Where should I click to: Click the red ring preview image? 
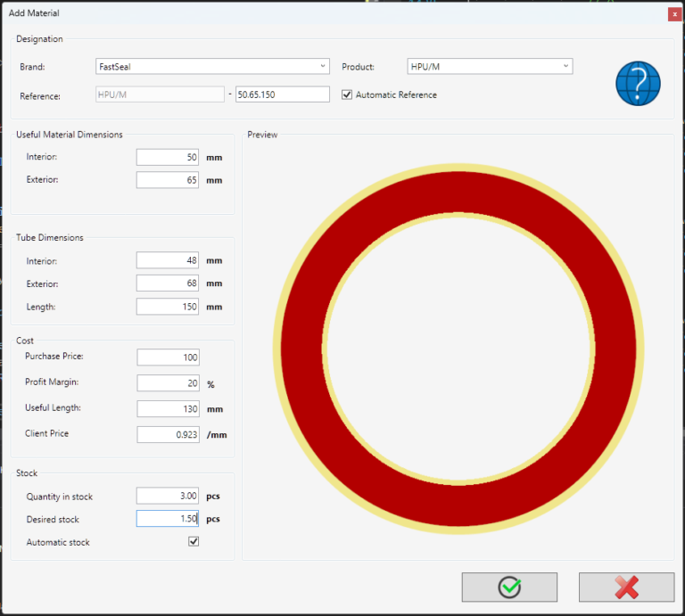point(458,349)
